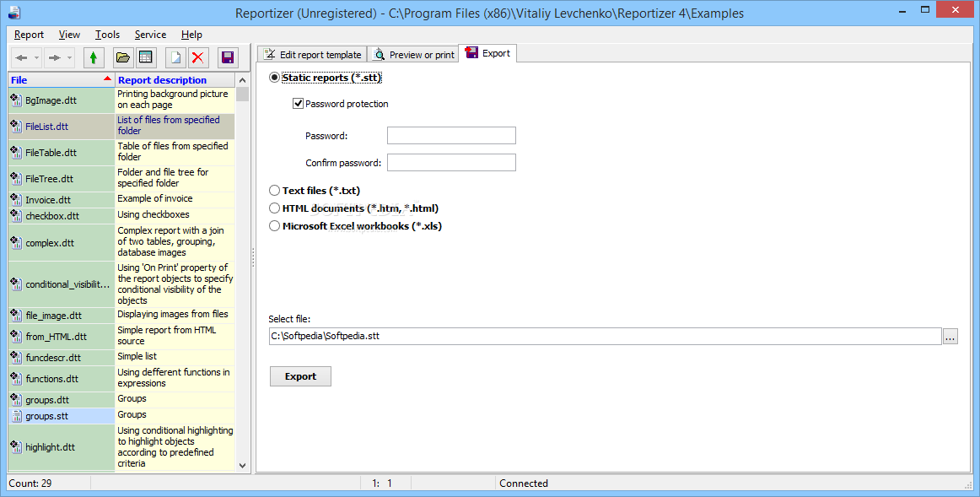
Task: Click the Export button
Action: click(300, 376)
